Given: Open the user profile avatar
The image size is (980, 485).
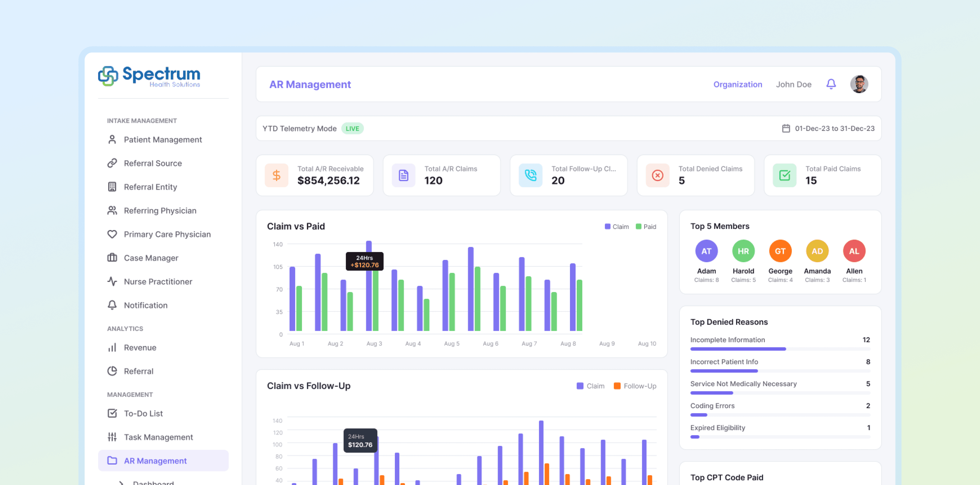Looking at the screenshot, I should click(859, 84).
